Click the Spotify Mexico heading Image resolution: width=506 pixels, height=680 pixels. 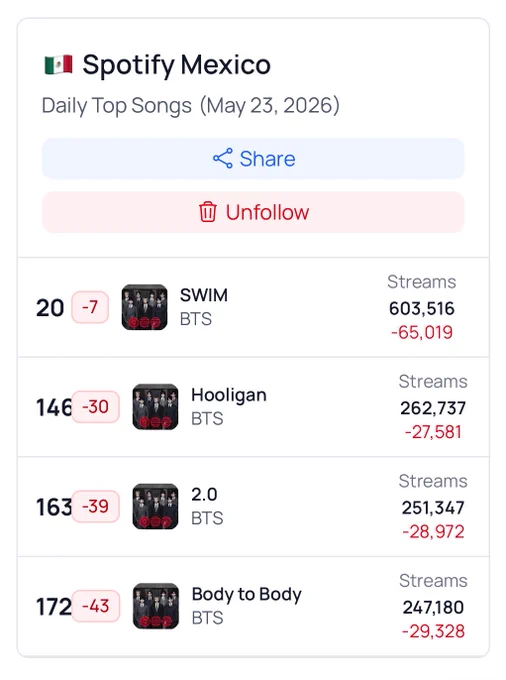tap(176, 65)
